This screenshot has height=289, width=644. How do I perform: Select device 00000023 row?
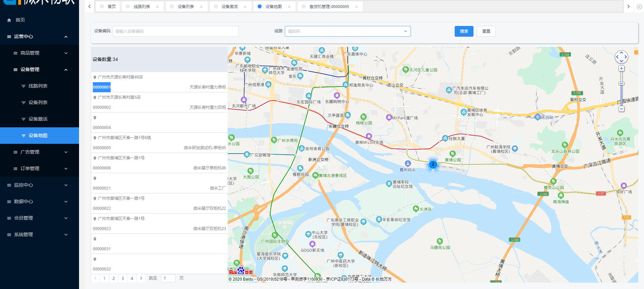click(159, 224)
